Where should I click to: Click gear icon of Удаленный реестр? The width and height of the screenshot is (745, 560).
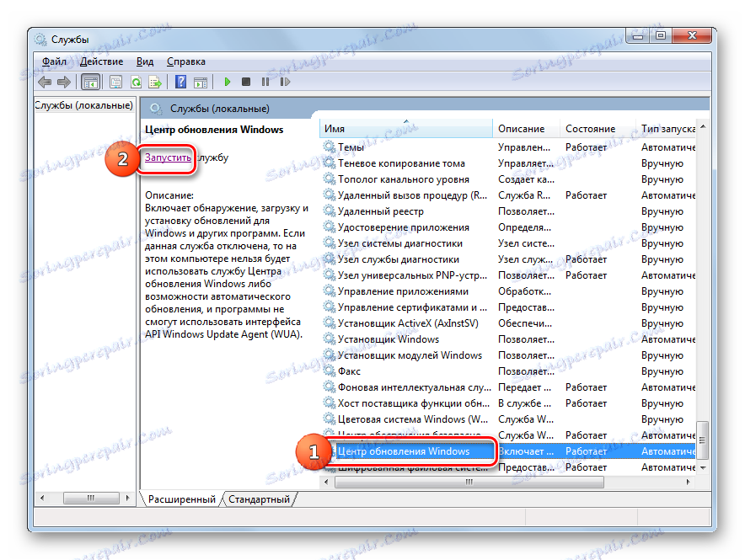330,211
